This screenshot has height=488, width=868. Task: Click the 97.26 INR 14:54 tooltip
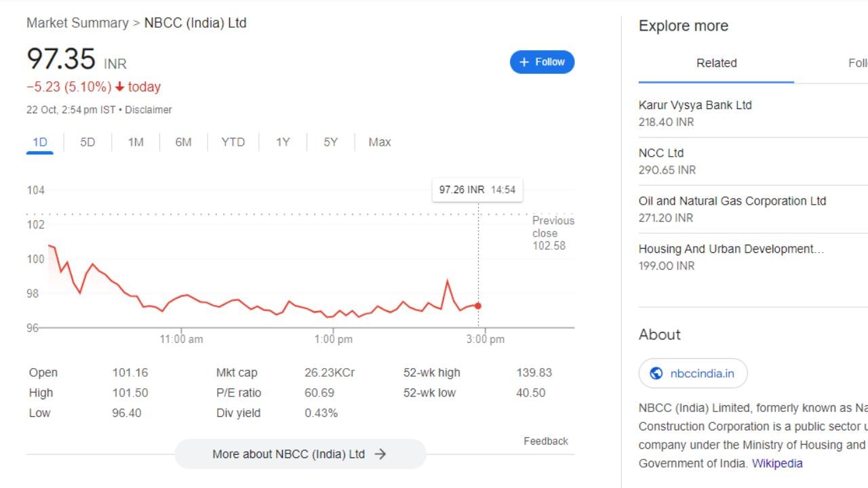pos(477,190)
